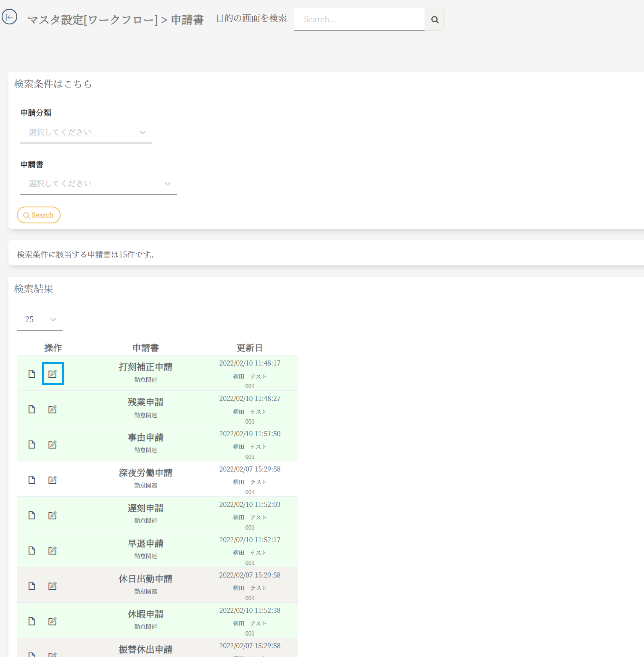This screenshot has height=657, width=644.
Task: Click the 更新日 column header
Action: click(249, 348)
